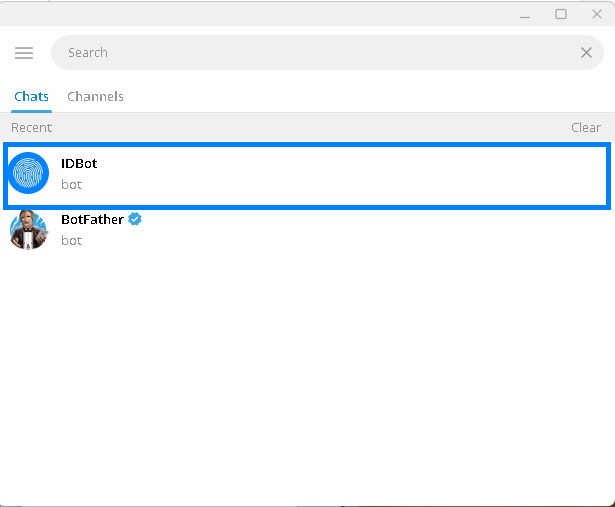Click the IDBot fingerprint avatar

coord(28,173)
